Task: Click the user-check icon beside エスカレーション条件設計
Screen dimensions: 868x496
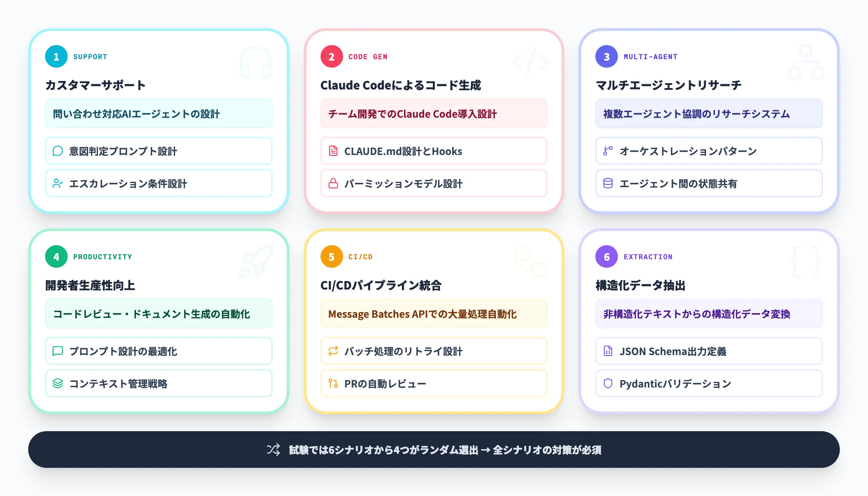Action: (58, 184)
